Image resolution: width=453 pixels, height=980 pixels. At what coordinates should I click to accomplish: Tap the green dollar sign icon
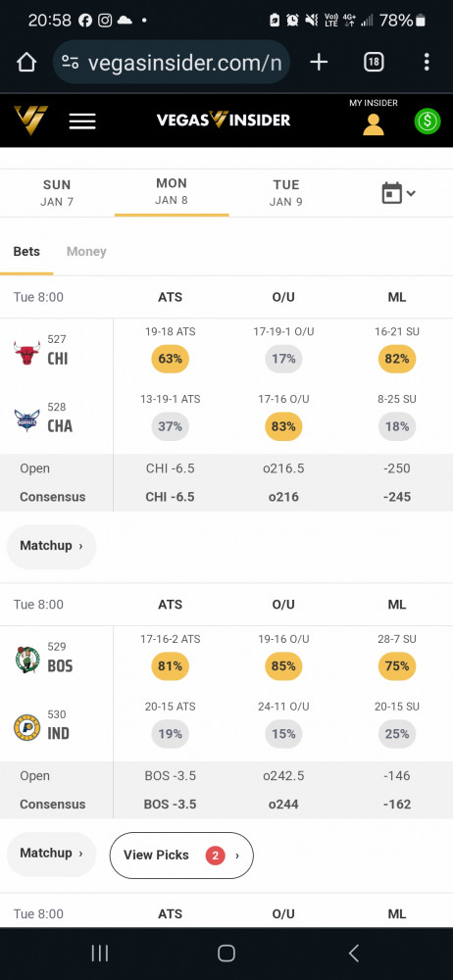428,121
